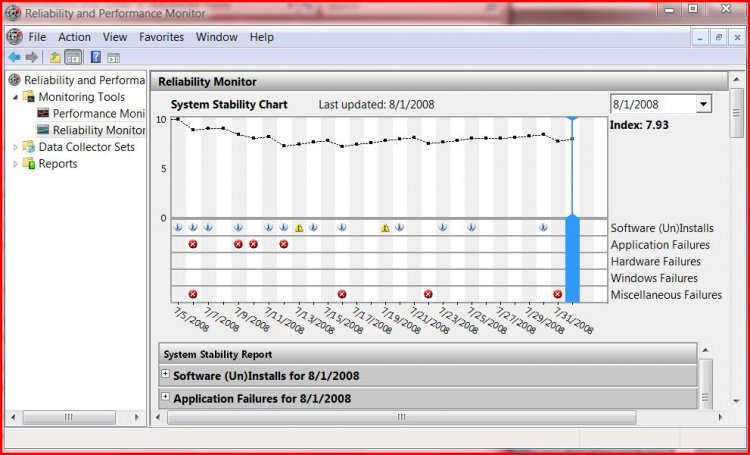This screenshot has height=455, width=750.
Task: Click the 'Index: 7.93' value text
Action: pyautogui.click(x=639, y=125)
